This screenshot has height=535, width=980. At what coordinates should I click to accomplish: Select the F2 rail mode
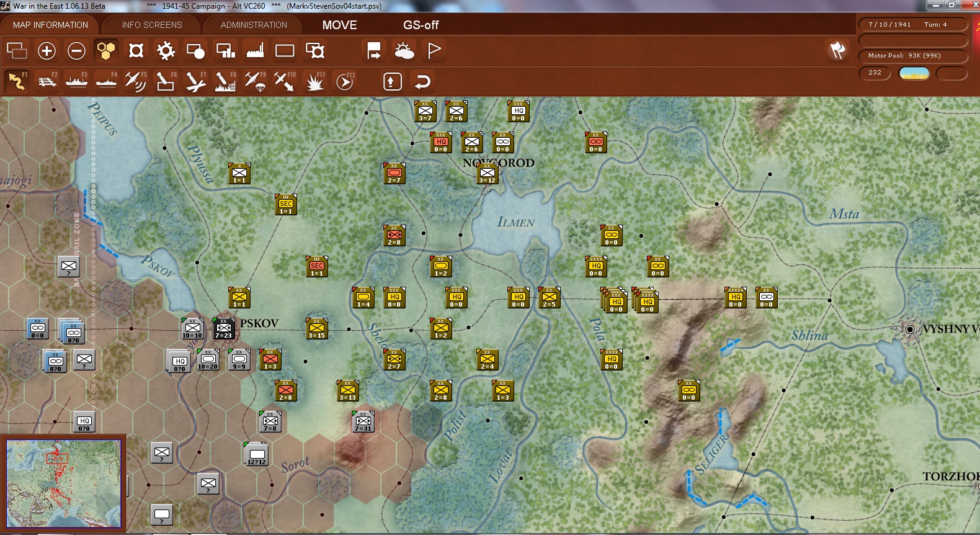point(47,81)
